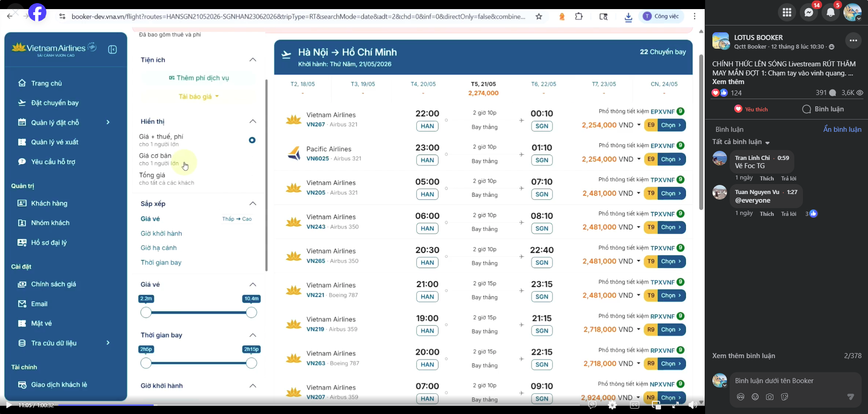
Task: Open Messenger chats icon
Action: point(809,12)
